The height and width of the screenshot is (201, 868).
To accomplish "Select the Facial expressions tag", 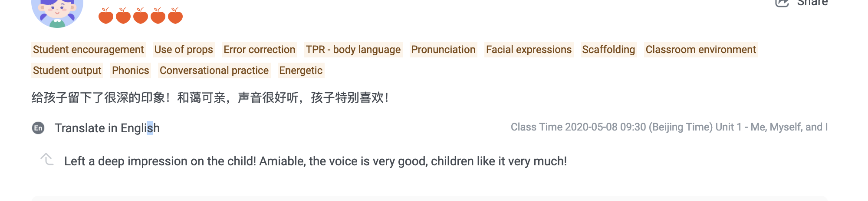I will point(529,50).
